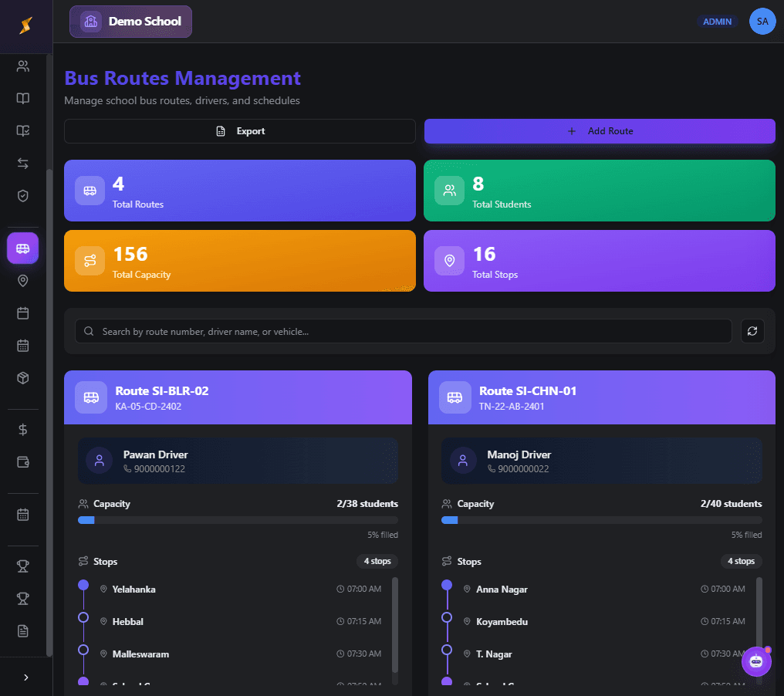
Task: Click the Total Students stat card
Action: 600,191
